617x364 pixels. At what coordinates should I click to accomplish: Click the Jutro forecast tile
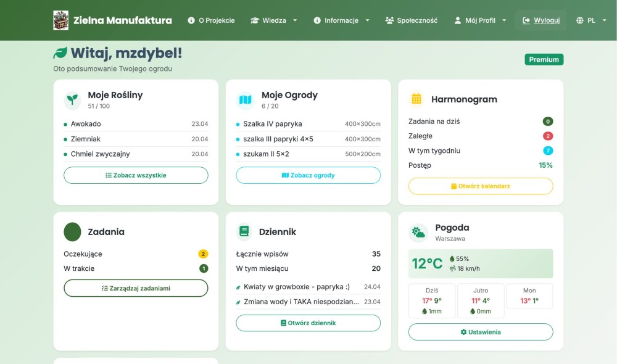point(481,300)
